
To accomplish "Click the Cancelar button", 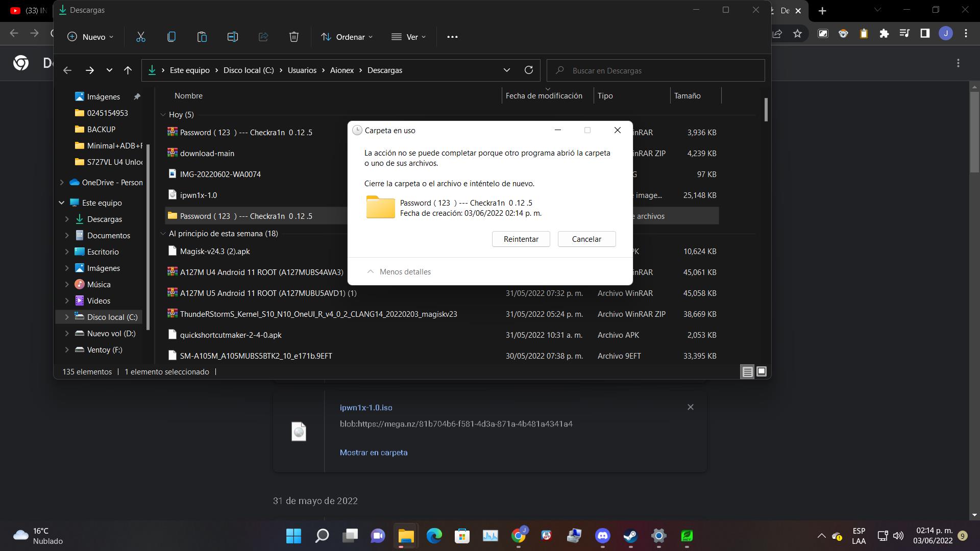I will click(586, 239).
